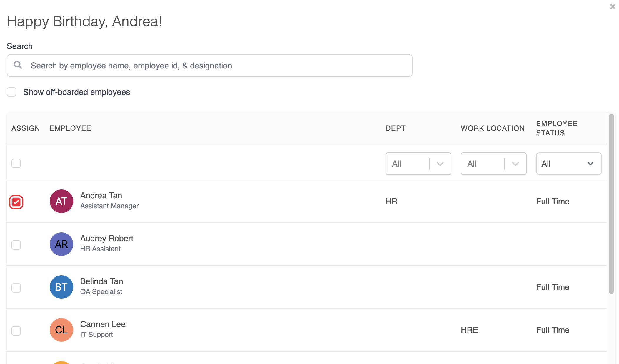Focus the employee search input field
619x364 pixels.
point(218,66)
